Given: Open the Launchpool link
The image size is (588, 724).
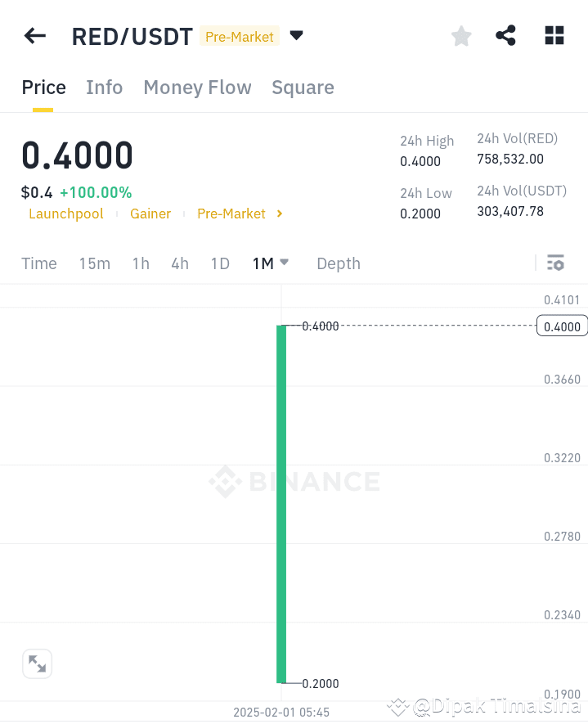Looking at the screenshot, I should tap(66, 214).
